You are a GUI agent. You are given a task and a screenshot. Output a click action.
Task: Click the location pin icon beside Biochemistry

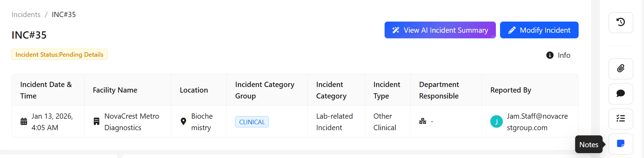point(184,121)
